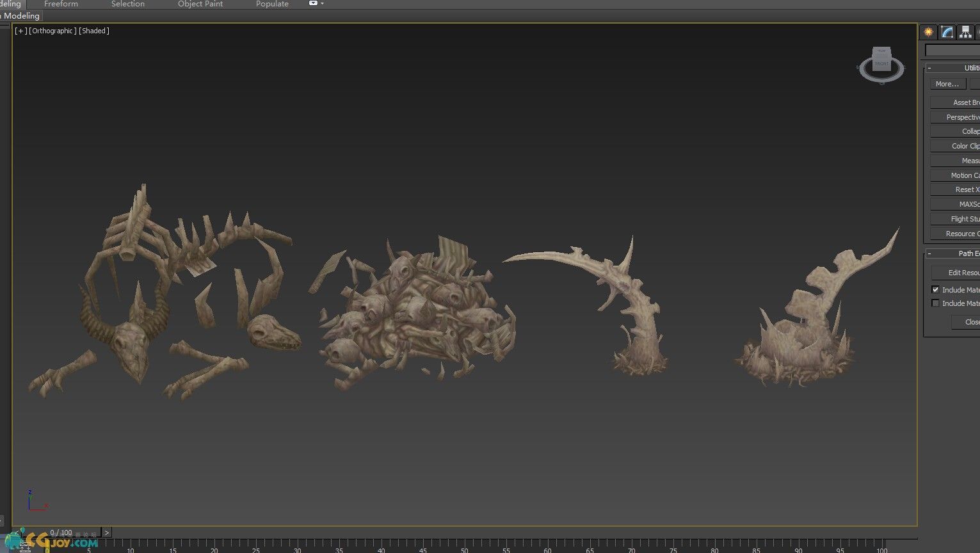This screenshot has width=980, height=553.
Task: Click the ViewCube Front face
Action: 881,64
